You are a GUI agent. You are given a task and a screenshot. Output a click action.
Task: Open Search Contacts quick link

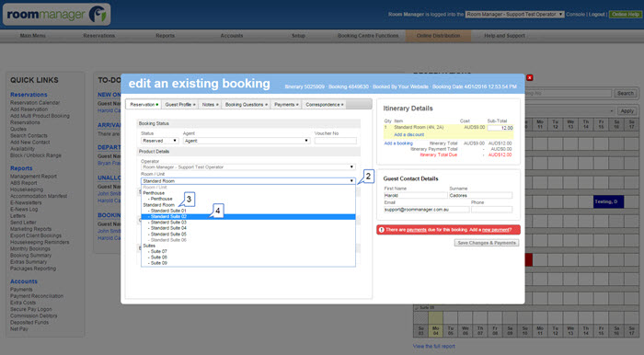pyautogui.click(x=29, y=136)
